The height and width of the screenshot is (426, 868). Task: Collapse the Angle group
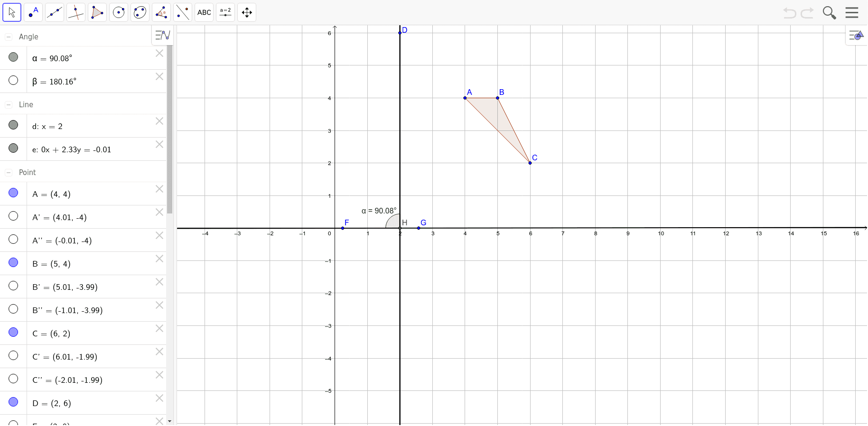pyautogui.click(x=9, y=37)
